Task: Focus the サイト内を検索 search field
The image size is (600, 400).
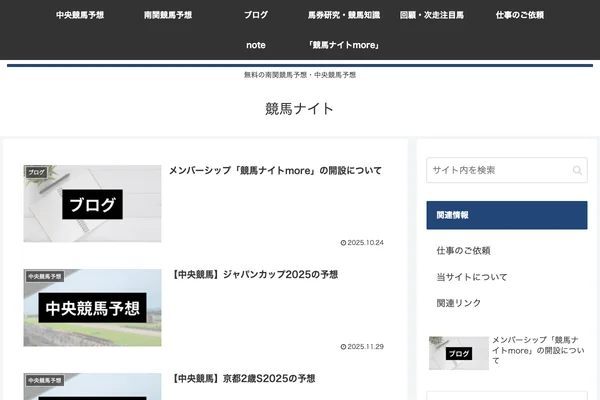Action: (x=507, y=170)
